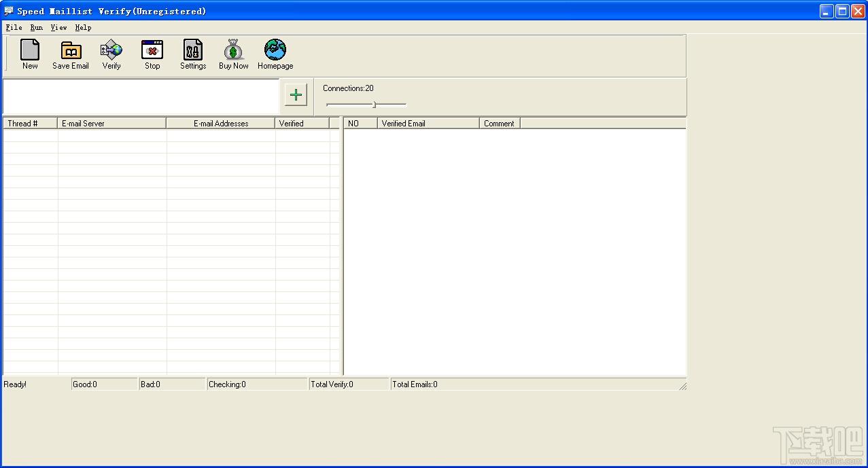
Task: Click the Comment column header
Action: pyautogui.click(x=500, y=123)
